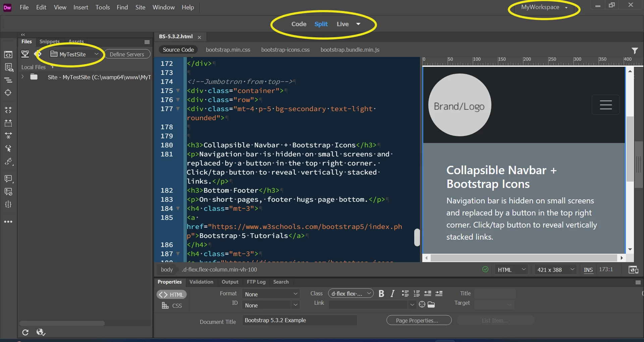Open the HTML language dropdown in status bar
The height and width of the screenshot is (342, 644).
pyautogui.click(x=511, y=270)
